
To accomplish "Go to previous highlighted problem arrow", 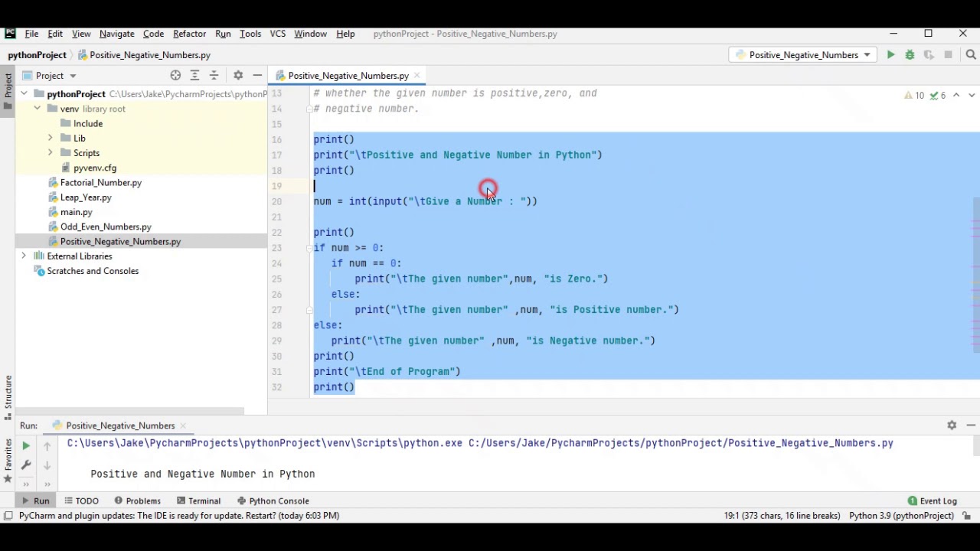I will pyautogui.click(x=956, y=95).
